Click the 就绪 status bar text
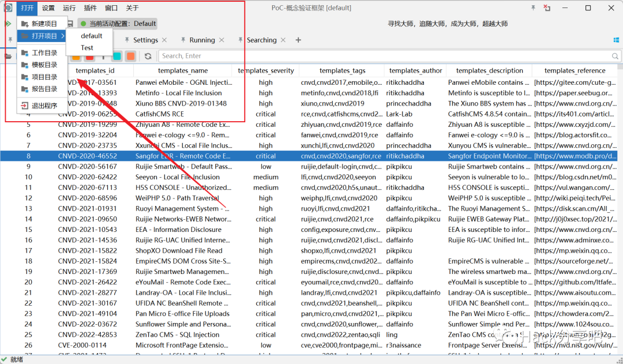Viewport: 623px width, 364px height. click(x=17, y=359)
